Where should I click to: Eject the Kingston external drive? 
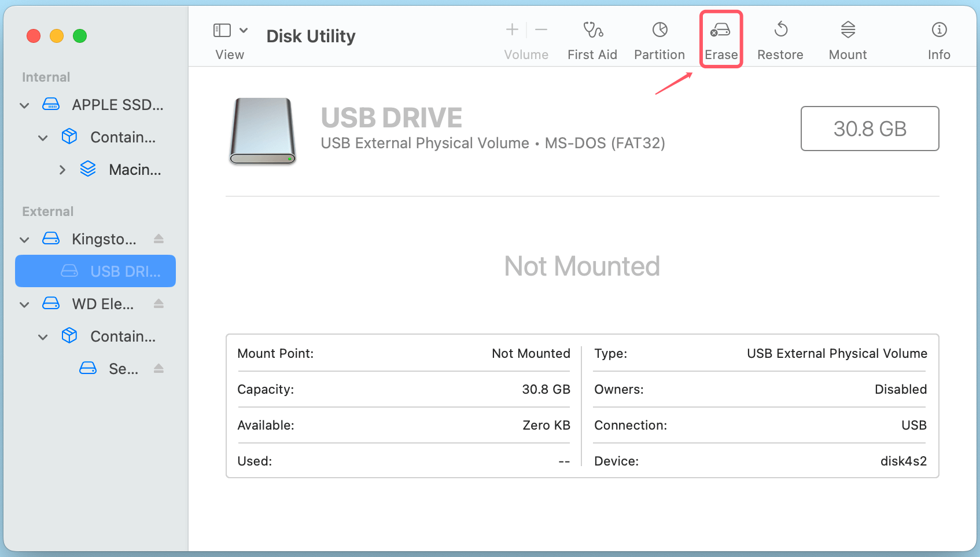click(159, 239)
